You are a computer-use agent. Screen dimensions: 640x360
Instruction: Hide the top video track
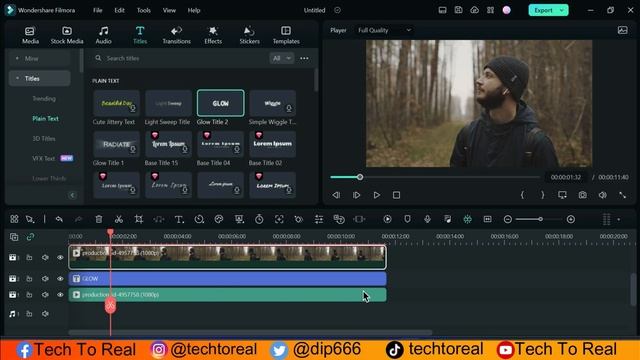(x=60, y=258)
